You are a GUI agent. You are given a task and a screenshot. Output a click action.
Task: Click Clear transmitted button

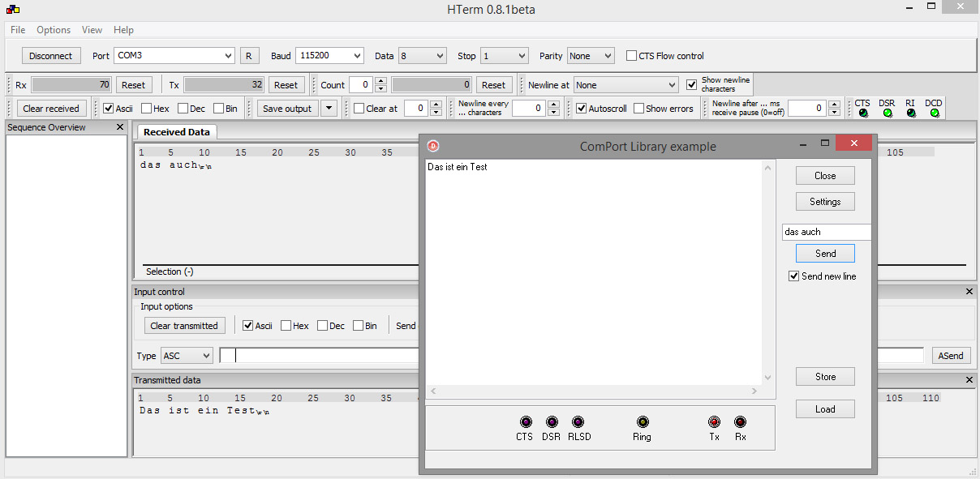pyautogui.click(x=184, y=326)
